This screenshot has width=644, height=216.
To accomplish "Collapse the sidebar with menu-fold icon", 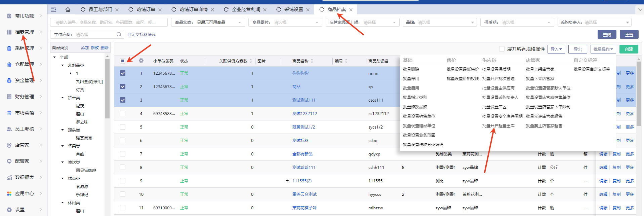I will click(x=53, y=9).
